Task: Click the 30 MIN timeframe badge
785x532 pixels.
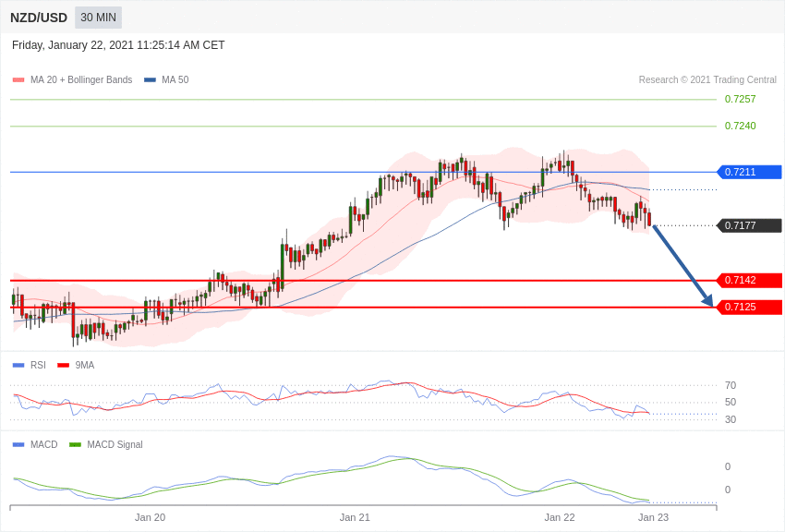Action: (x=98, y=18)
